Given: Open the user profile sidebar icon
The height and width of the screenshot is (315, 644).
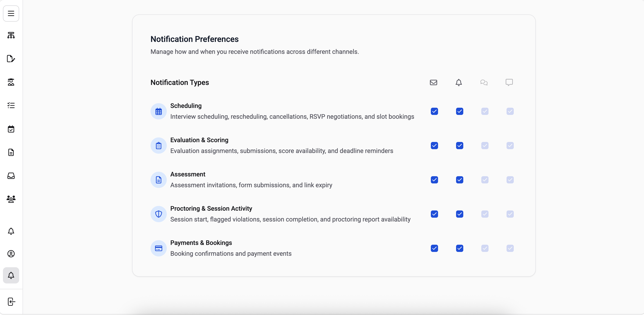Looking at the screenshot, I should point(11,254).
